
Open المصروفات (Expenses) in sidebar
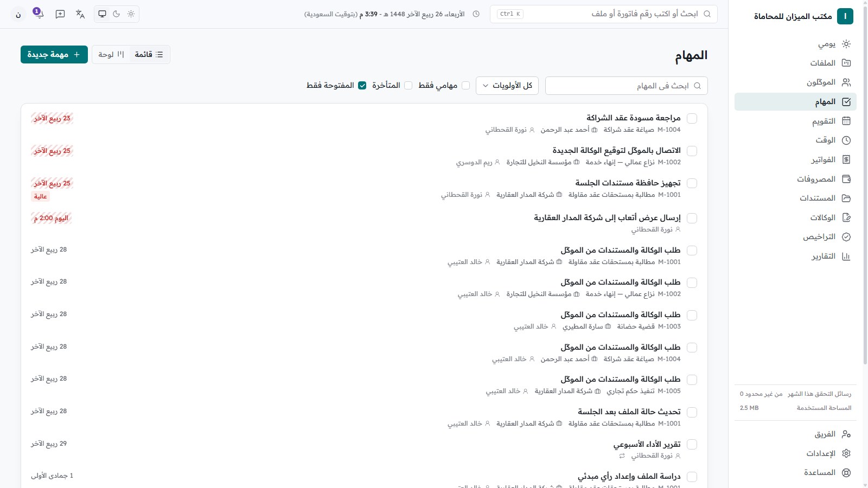(795, 179)
